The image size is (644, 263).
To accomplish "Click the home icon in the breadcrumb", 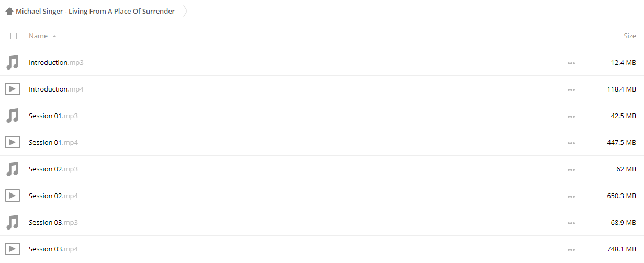I will click(x=9, y=11).
